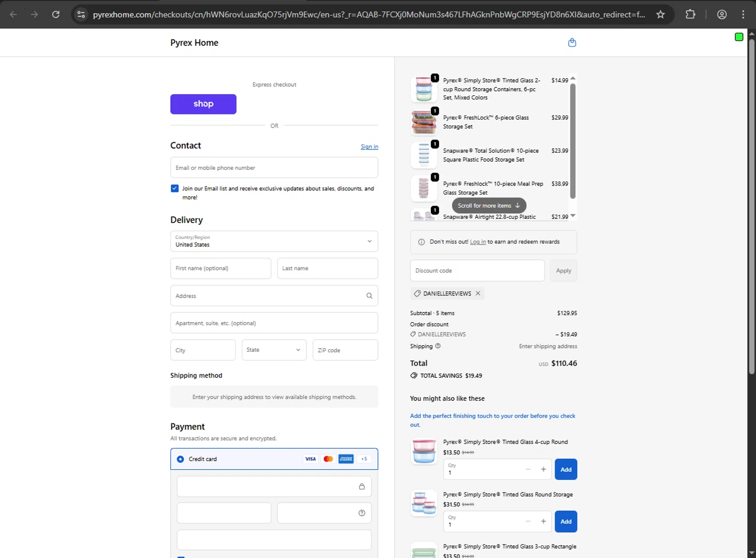
Task: Apply the discount code
Action: (x=563, y=271)
